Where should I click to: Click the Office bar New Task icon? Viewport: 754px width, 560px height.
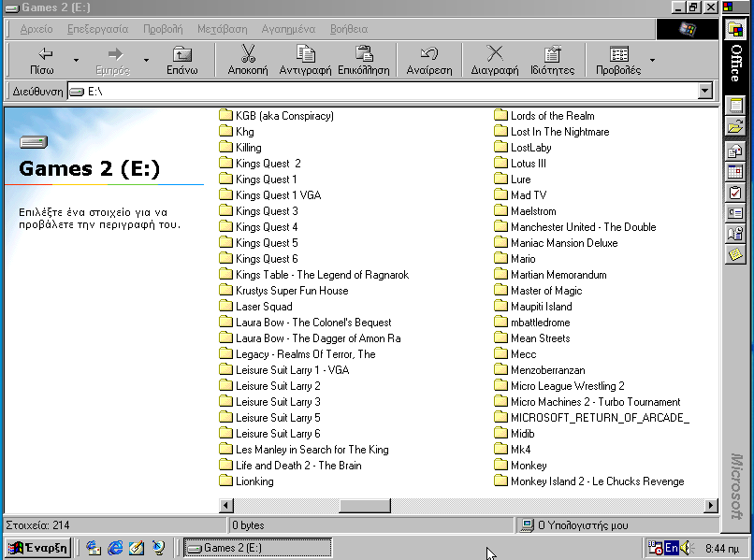[x=735, y=193]
